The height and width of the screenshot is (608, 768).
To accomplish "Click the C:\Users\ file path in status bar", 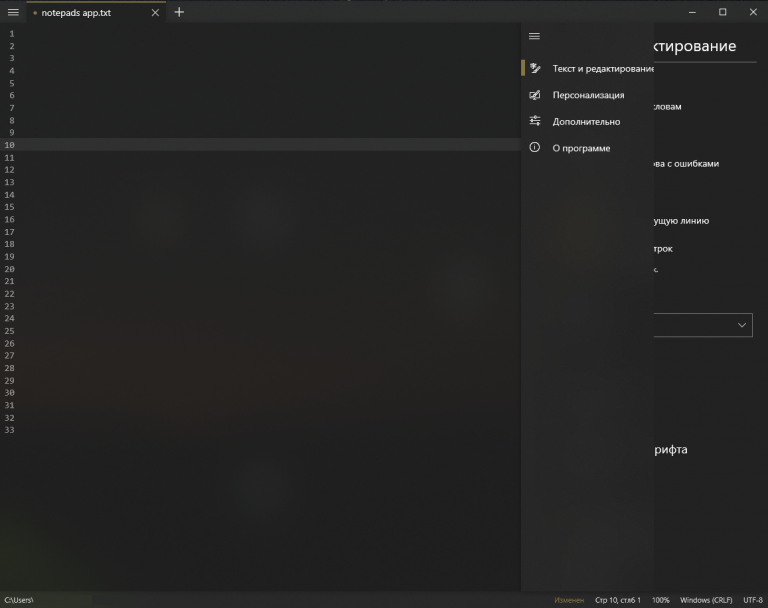I will pyautogui.click(x=19, y=600).
